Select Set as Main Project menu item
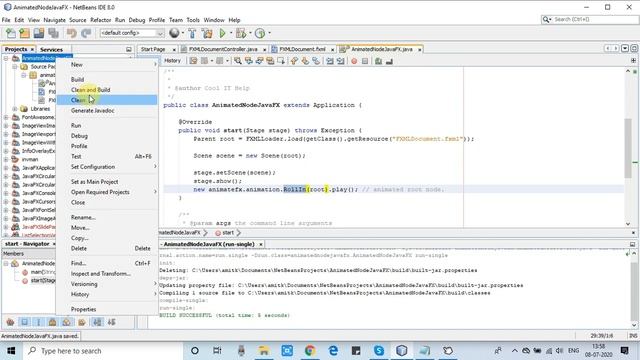This screenshot has width=640, height=360. [95, 182]
